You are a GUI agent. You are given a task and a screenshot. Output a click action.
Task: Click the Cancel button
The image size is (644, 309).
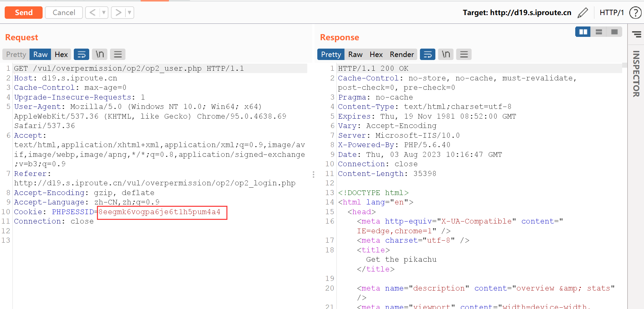pos(64,13)
